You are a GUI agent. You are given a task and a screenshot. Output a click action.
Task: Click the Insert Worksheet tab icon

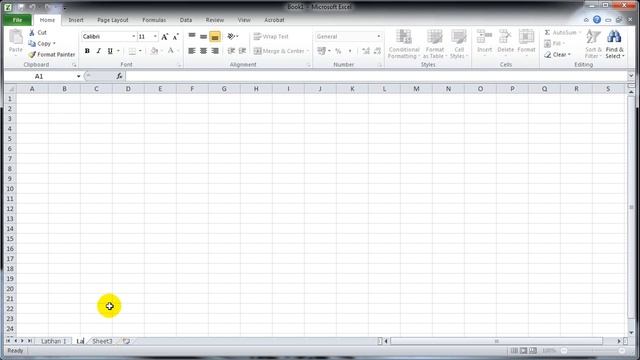pos(126,341)
